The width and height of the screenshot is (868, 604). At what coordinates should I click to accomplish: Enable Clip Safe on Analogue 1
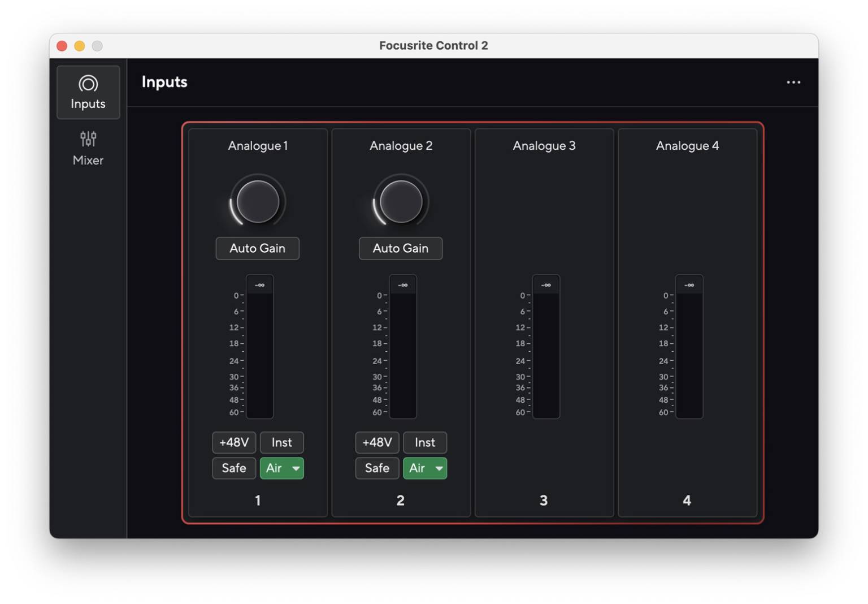(x=233, y=468)
